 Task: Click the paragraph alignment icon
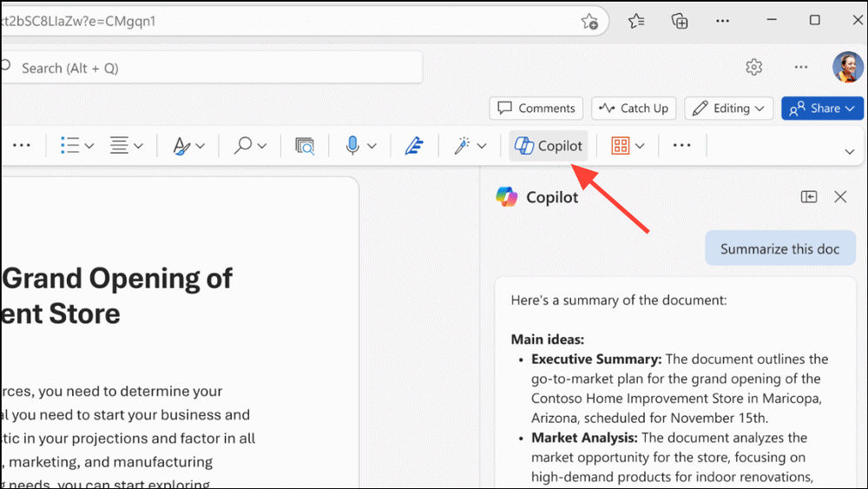pyautogui.click(x=118, y=146)
